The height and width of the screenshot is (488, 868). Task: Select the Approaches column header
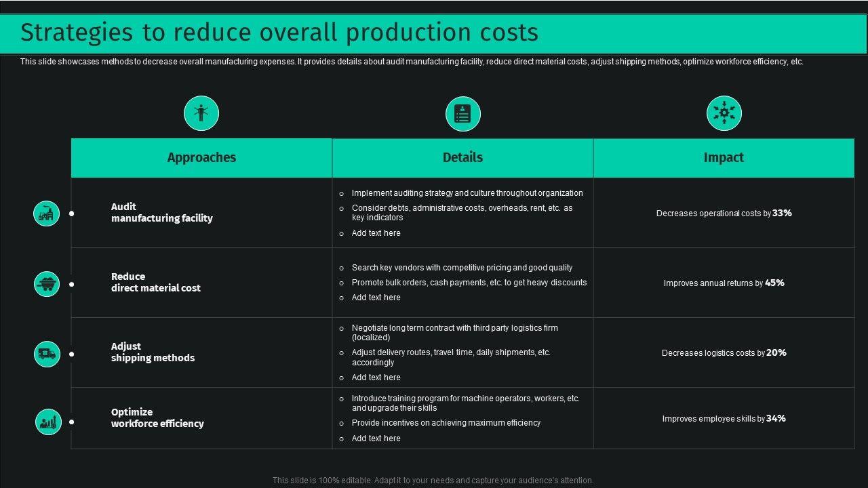[201, 157]
